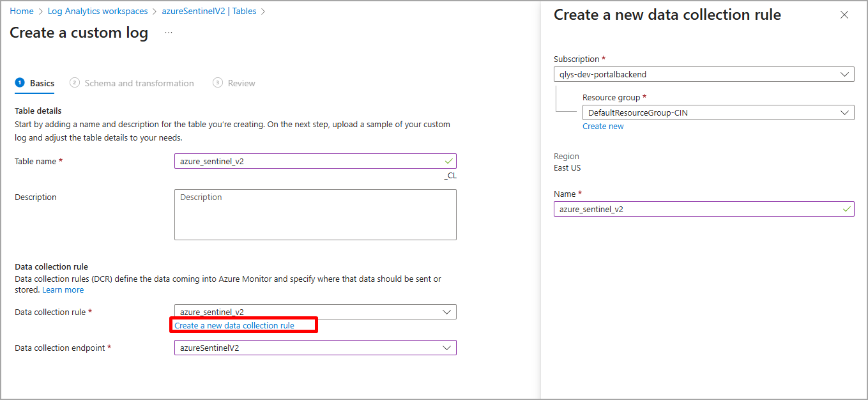Click the ellipsis next to Create a custom log
This screenshot has height=400, width=868.
[x=169, y=33]
